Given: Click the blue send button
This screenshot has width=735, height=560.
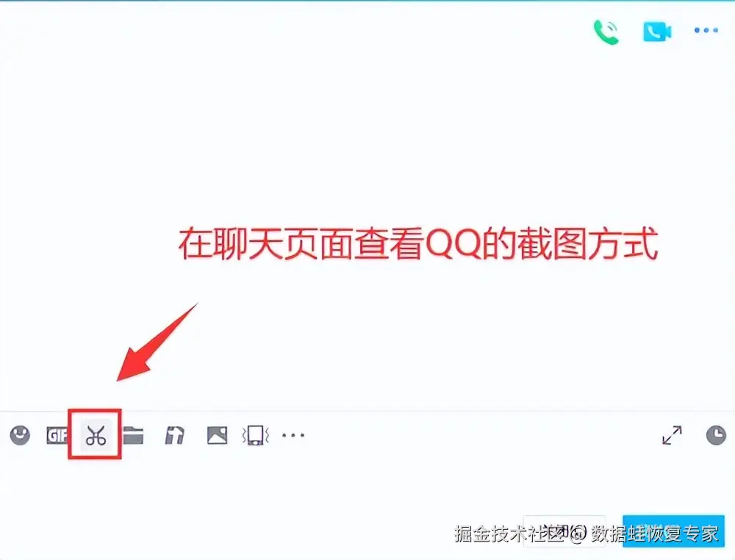Looking at the screenshot, I should (x=673, y=531).
